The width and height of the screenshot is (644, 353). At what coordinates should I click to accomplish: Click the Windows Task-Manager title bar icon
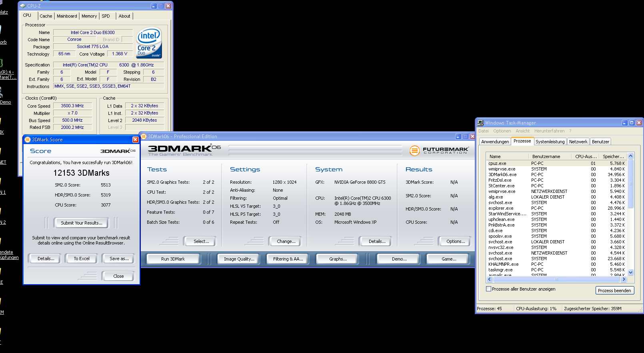point(480,123)
